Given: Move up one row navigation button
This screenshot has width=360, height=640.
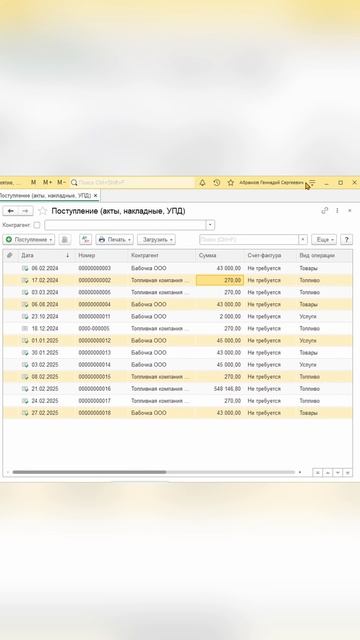Looking at the screenshot, I should (327, 473).
